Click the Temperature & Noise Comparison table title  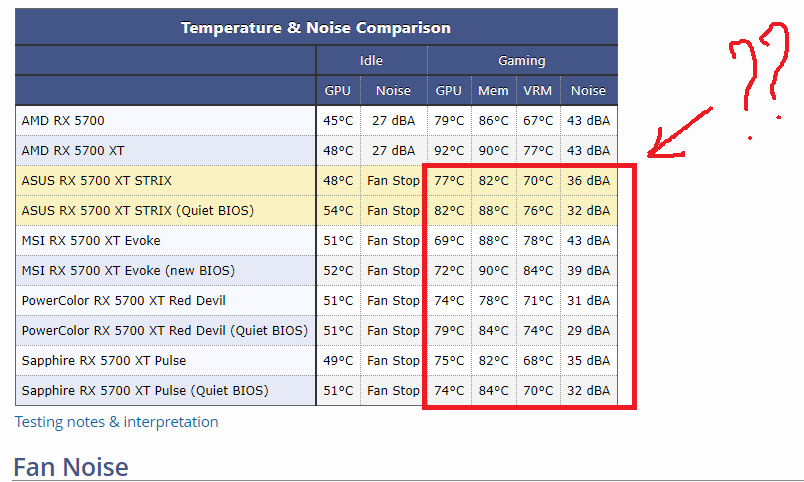point(315,27)
